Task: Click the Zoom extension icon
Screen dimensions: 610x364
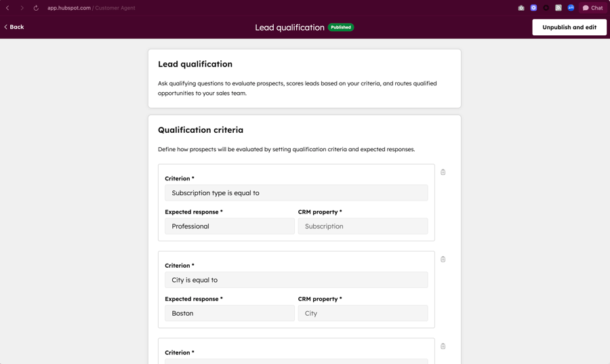Action: (571, 8)
